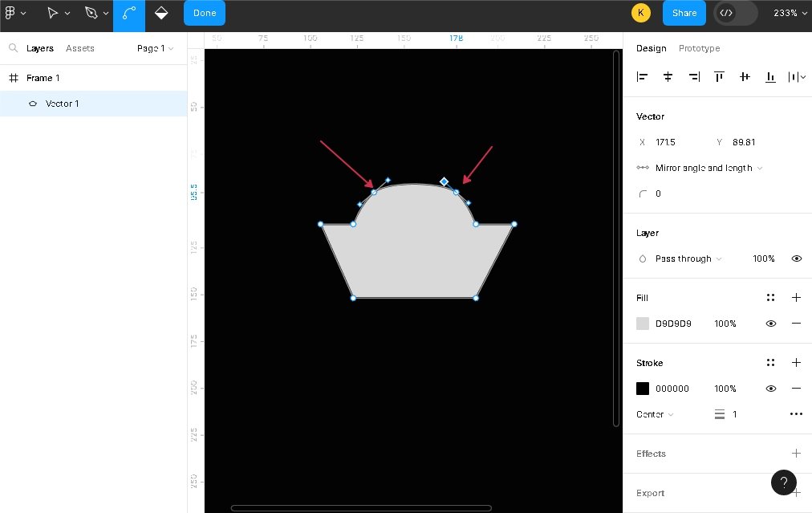Click the search icon in Layers panel
This screenshot has height=513, width=812.
13,48
